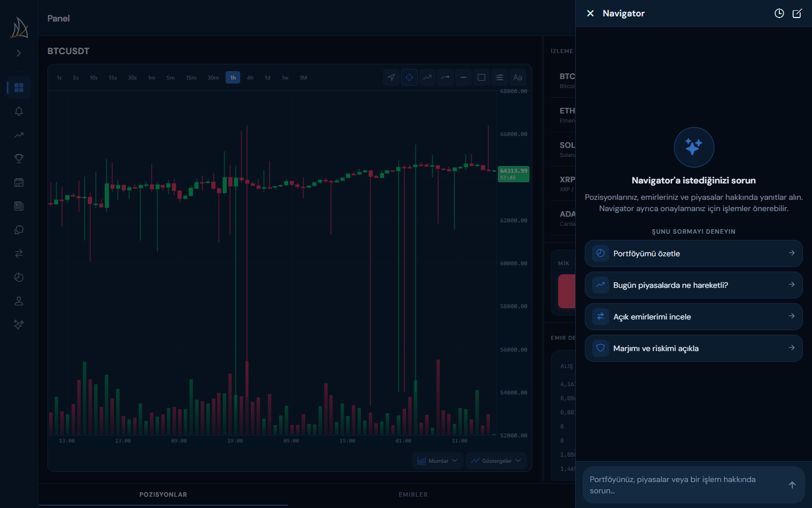Open the trophy leaderboard sidebar icon

click(x=19, y=159)
